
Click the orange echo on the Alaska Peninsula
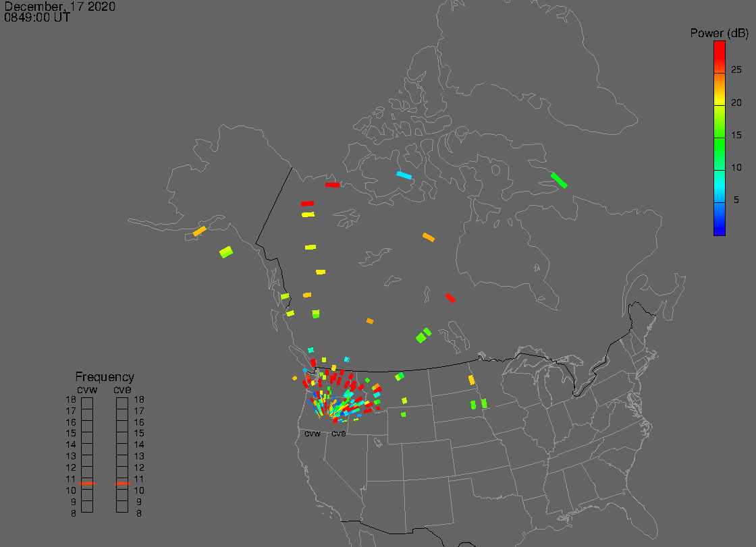[x=200, y=231]
